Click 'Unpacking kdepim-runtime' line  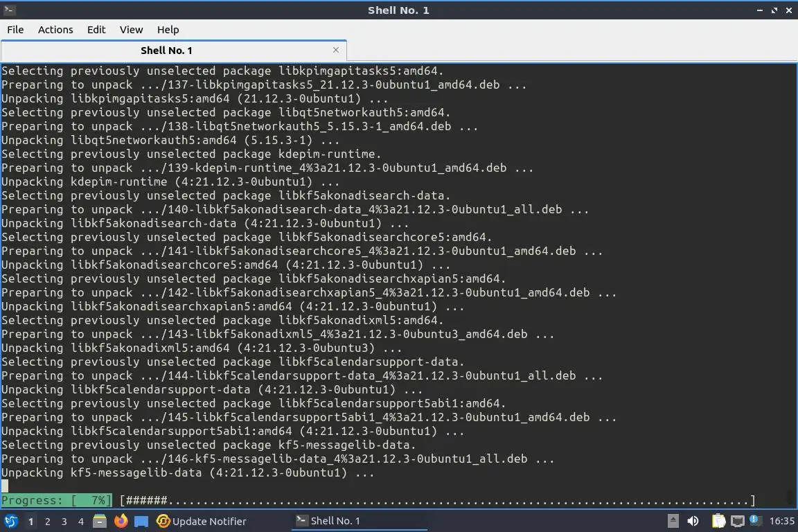pos(170,181)
